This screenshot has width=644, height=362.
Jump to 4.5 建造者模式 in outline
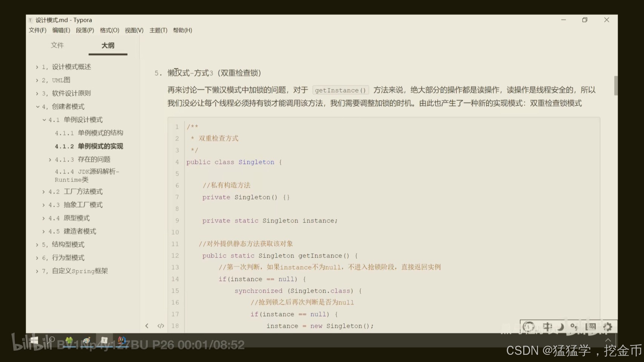click(x=72, y=231)
